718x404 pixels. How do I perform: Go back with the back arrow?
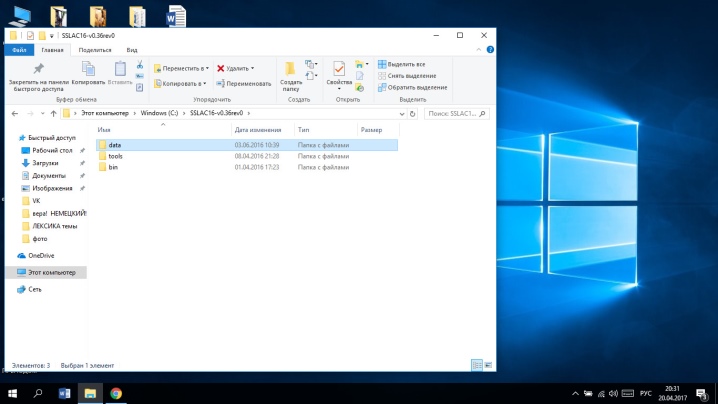15,114
